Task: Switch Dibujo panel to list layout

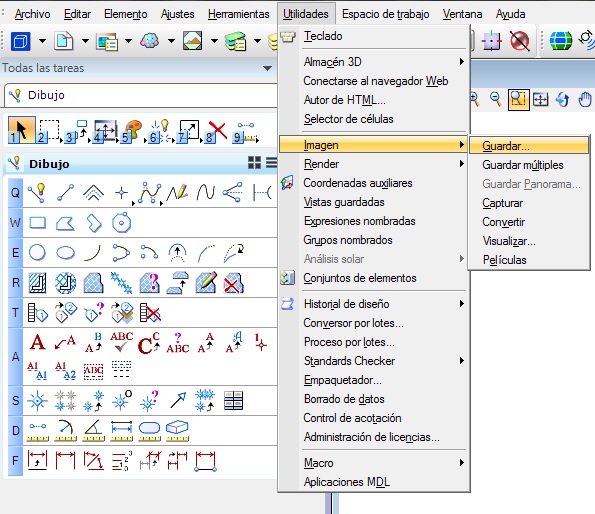Action: pyautogui.click(x=271, y=163)
